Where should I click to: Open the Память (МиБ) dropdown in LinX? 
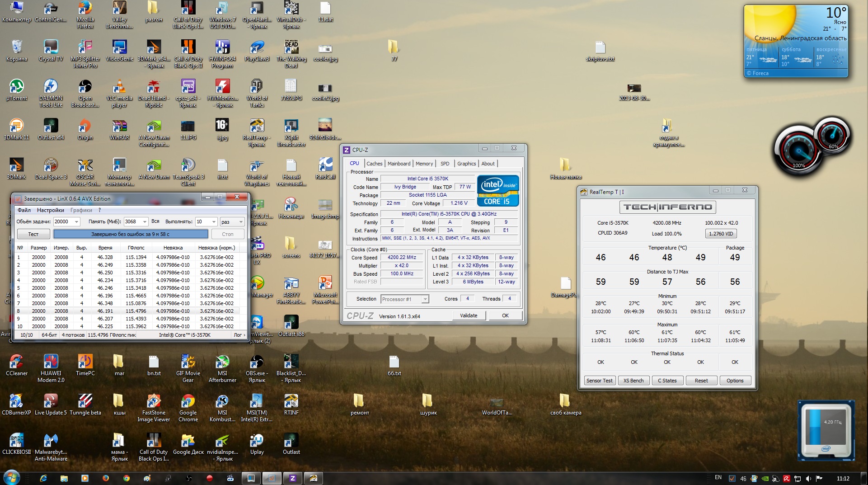[145, 222]
